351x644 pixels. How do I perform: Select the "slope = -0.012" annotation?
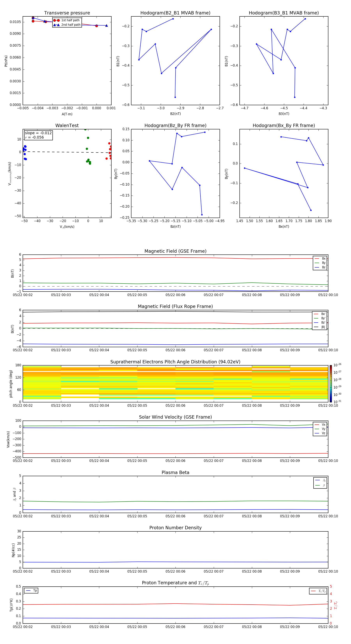point(38,133)
